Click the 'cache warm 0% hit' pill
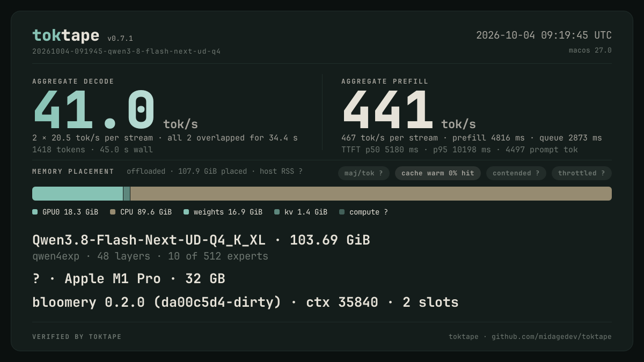Screen dimensions: 644x362 pos(438,173)
